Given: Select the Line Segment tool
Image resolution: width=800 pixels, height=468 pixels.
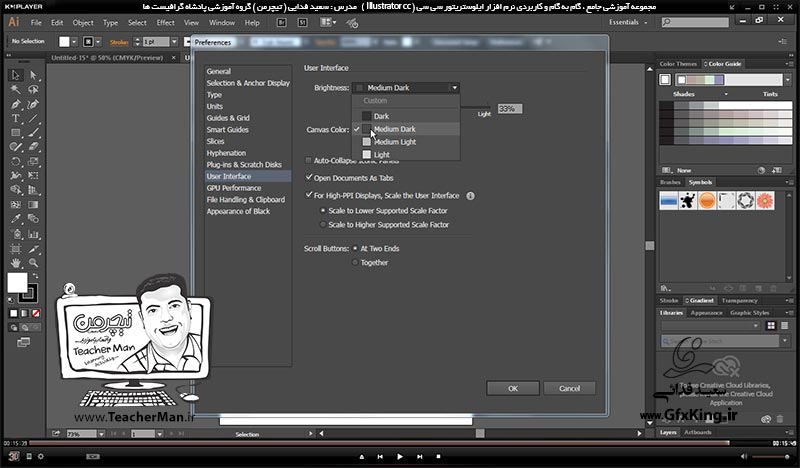Looking at the screenshot, I should [x=33, y=118].
